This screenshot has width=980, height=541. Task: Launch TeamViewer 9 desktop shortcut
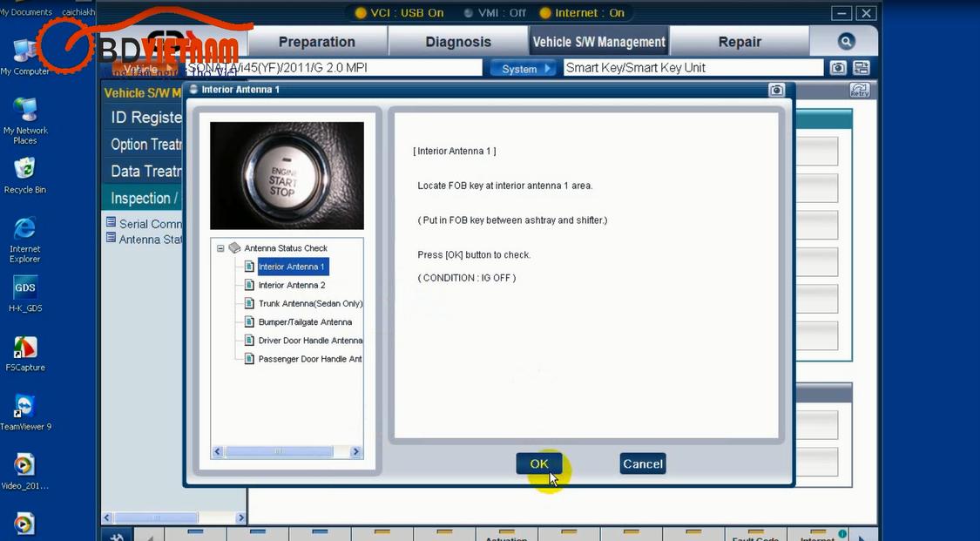(x=25, y=413)
